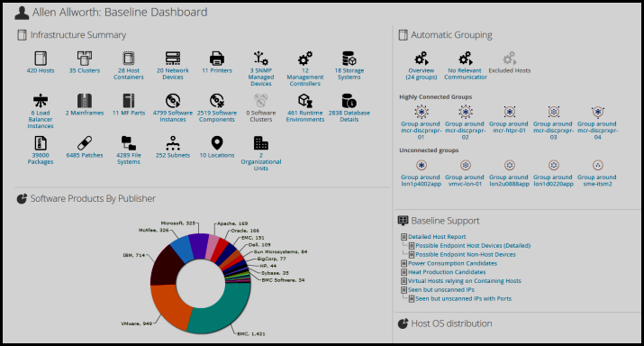644x346 pixels.
Task: Select Group around vmvc-lon-01
Action: pos(466,165)
